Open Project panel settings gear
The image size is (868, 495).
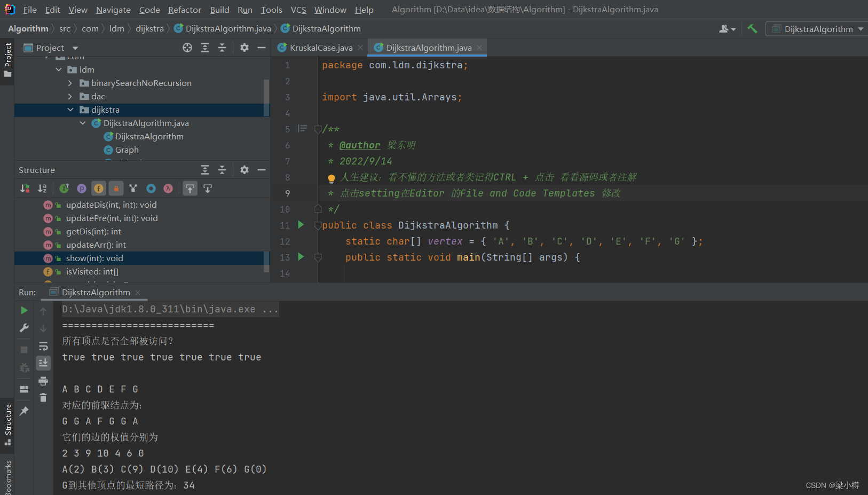pyautogui.click(x=244, y=48)
